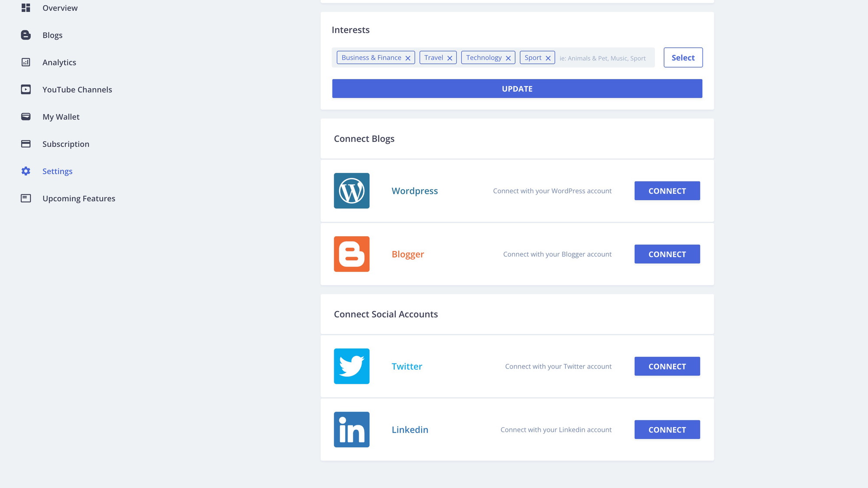Click the Settings gear icon
868x488 pixels.
point(26,171)
